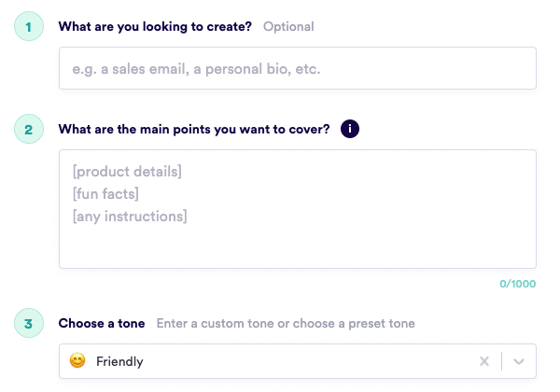
Task: Clear the Friendly tone with the X icon
Action: click(x=484, y=361)
